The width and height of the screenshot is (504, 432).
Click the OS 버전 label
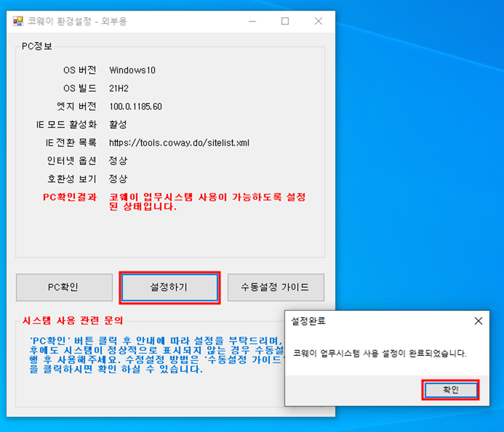point(80,70)
